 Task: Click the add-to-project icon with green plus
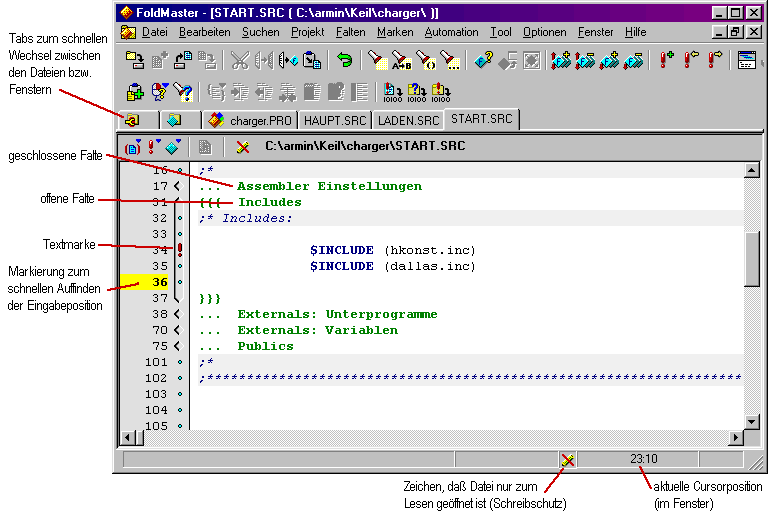pyautogui.click(x=135, y=92)
